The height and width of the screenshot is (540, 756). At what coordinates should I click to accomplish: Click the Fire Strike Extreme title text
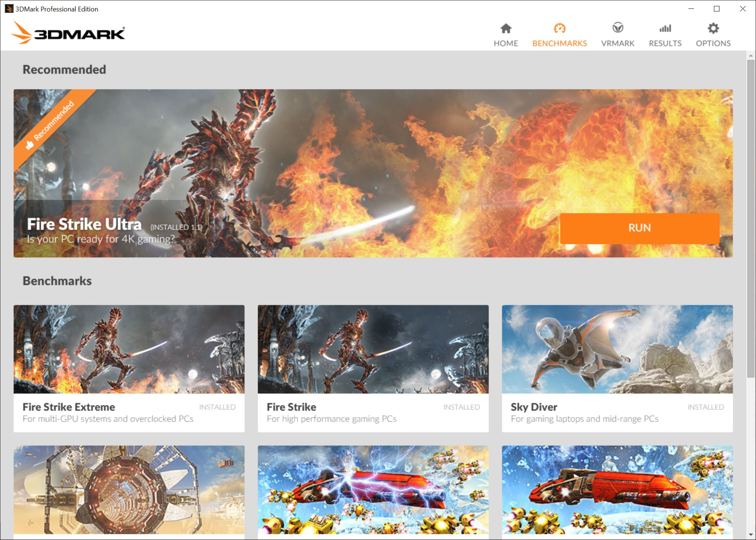69,407
